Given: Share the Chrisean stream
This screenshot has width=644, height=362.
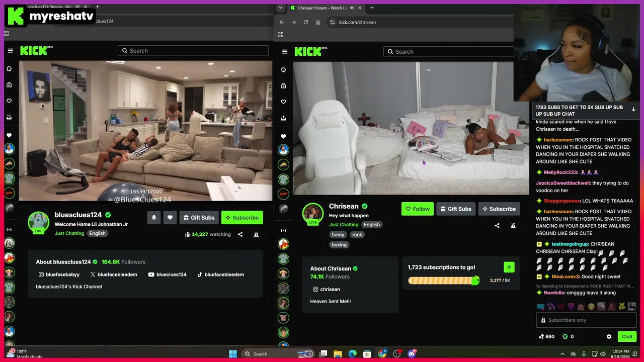Looking at the screenshot, I should [497, 226].
